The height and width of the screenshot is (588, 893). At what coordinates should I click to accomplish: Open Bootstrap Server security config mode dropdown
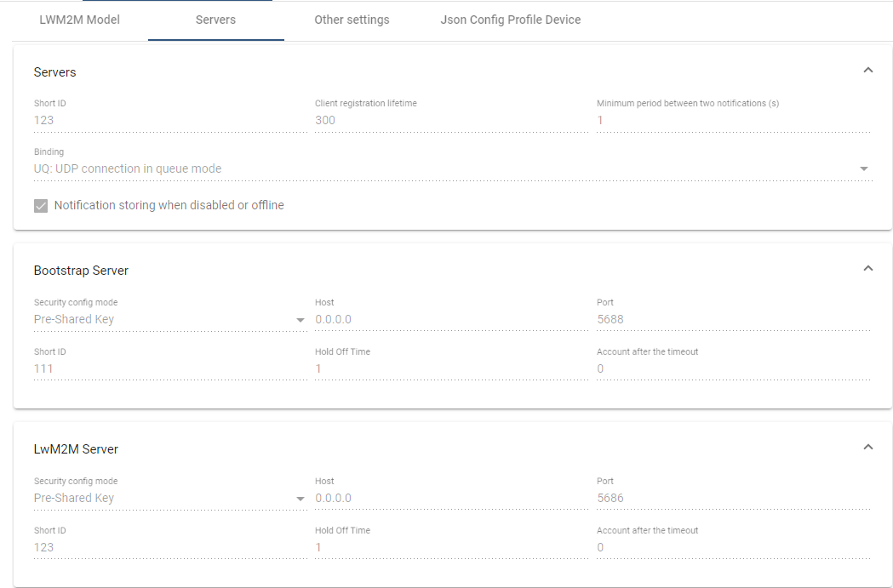[300, 319]
